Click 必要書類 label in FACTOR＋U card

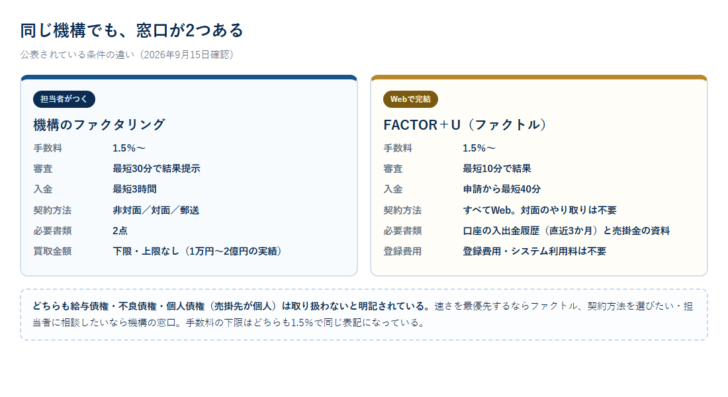coord(403,231)
